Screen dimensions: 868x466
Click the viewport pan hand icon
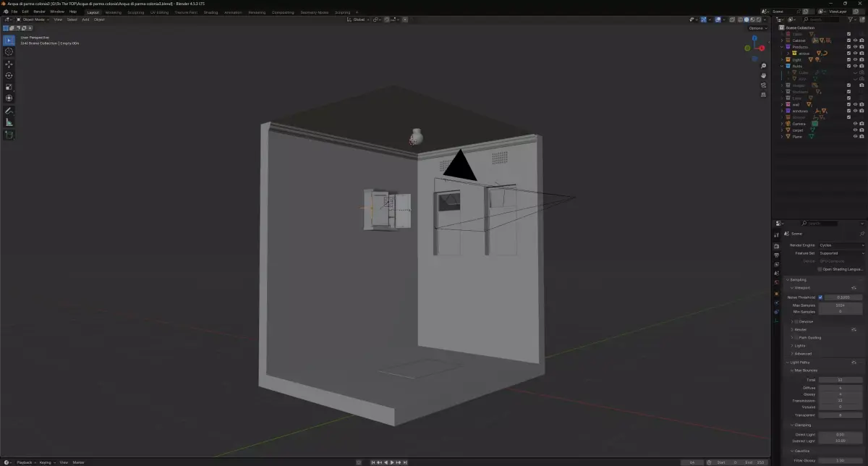point(763,75)
